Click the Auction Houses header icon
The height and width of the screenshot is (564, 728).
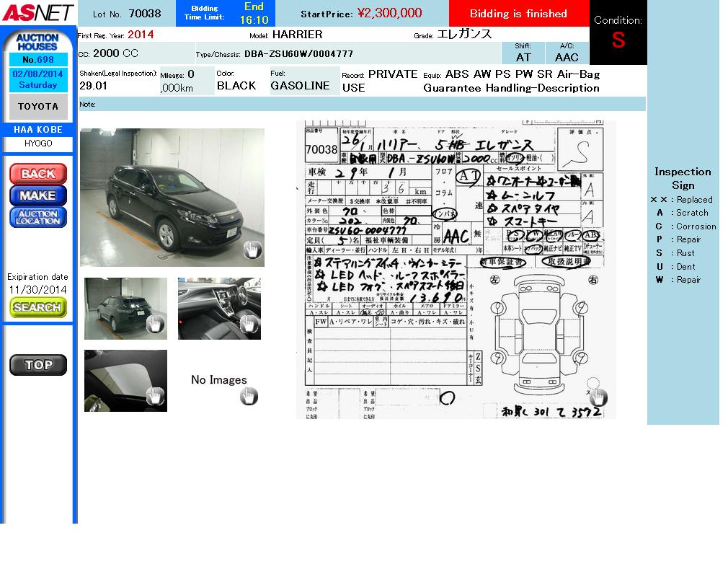(37, 42)
